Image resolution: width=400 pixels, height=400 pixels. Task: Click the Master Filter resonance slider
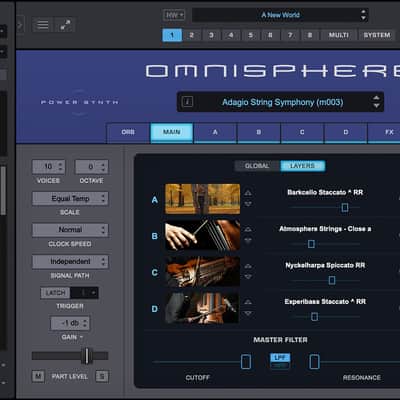click(x=314, y=362)
